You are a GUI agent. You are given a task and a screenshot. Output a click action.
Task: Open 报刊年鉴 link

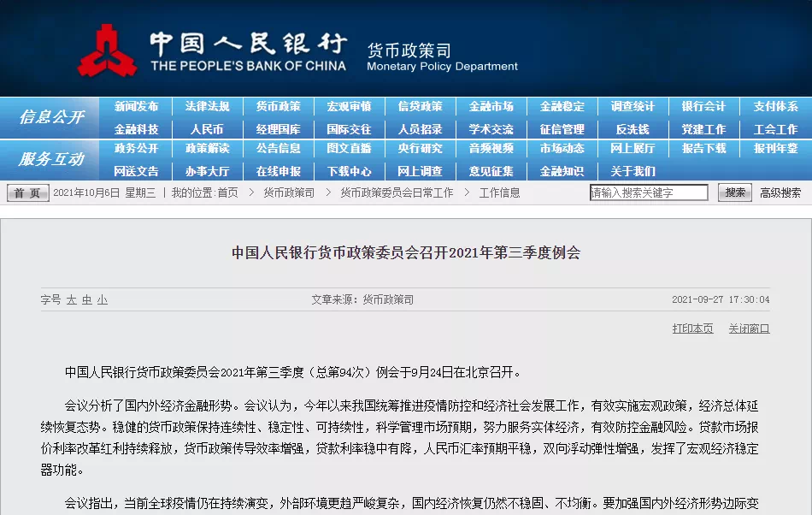click(775, 148)
